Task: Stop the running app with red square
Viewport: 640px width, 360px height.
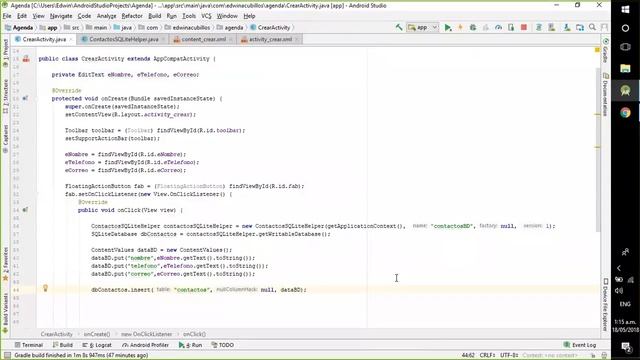Action: [x=524, y=27]
